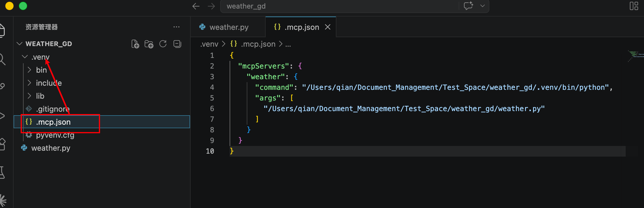Viewport: 644px width, 208px height.
Task: Click line number 4 in the gutter
Action: [x=212, y=87]
